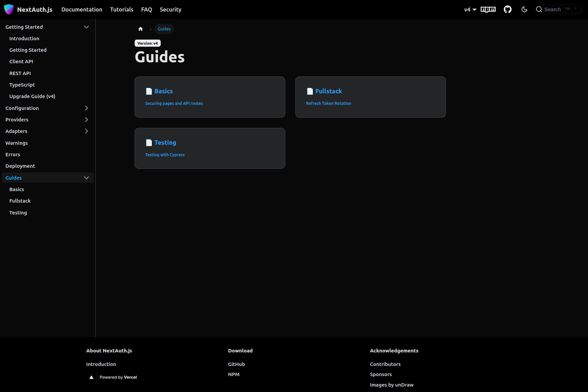
Task: Open Client API in sidebar
Action: (21, 62)
